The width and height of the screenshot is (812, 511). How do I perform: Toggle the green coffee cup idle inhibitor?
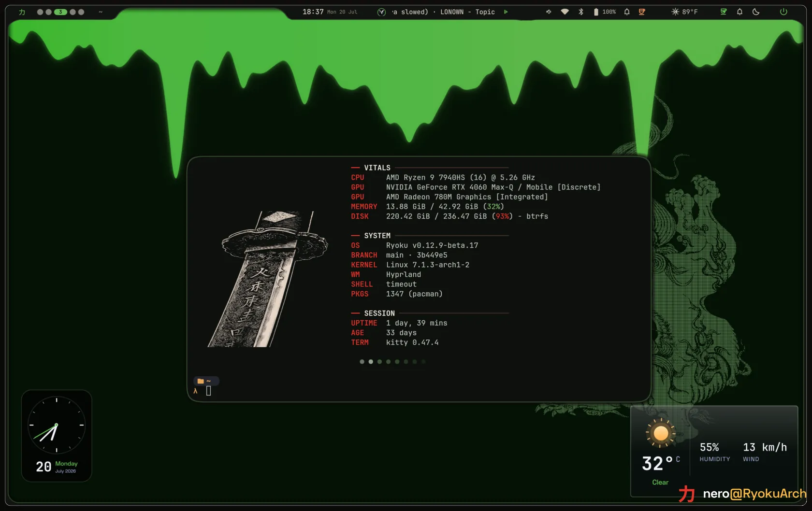724,12
